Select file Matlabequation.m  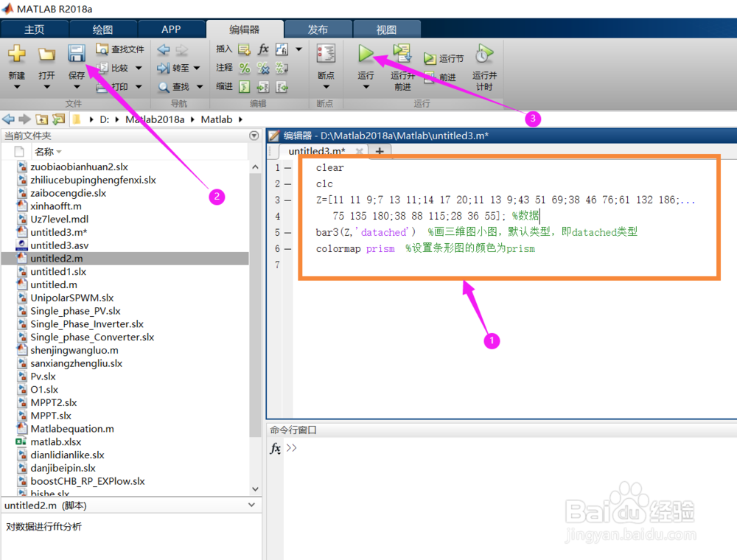[x=72, y=428]
